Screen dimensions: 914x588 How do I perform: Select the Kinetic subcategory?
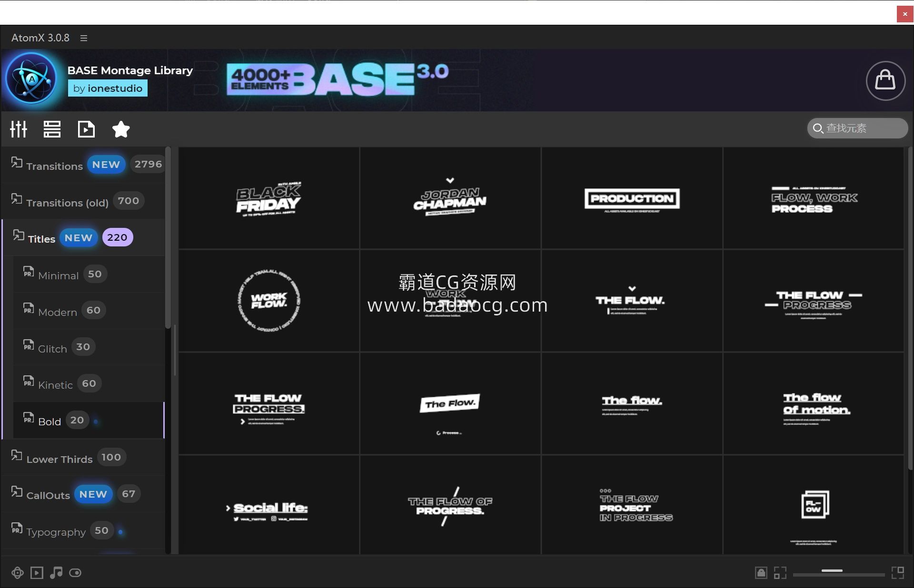click(x=89, y=383)
